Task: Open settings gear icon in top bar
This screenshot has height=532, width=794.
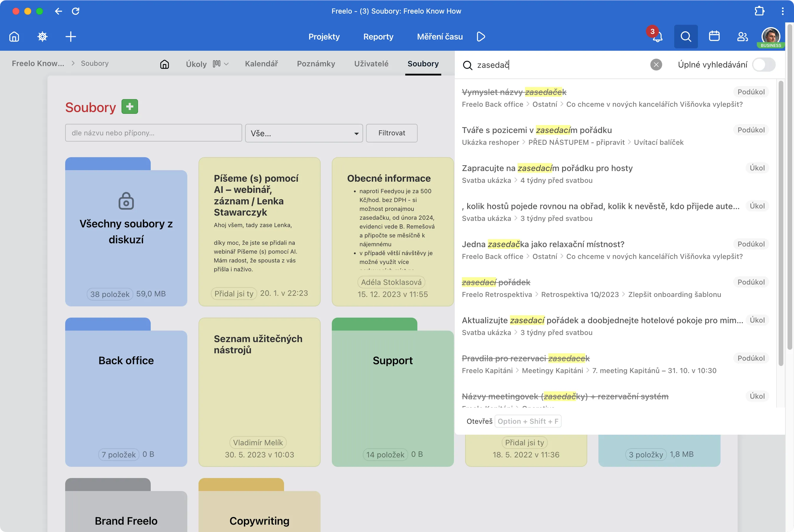Action: coord(42,36)
